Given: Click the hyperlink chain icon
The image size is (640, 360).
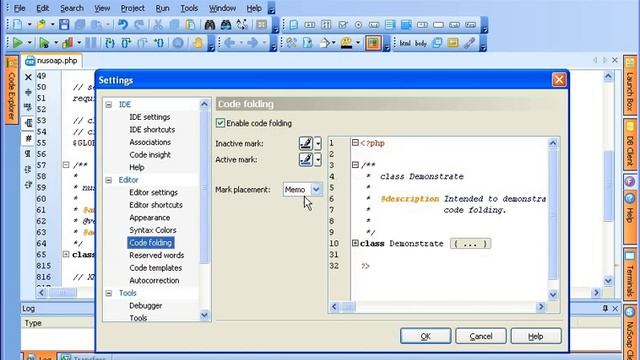Looking at the screenshot, I should 469,42.
